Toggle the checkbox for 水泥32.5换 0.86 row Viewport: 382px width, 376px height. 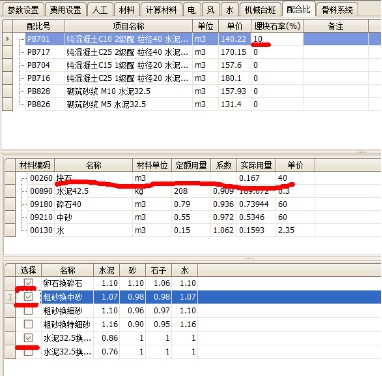pos(28,338)
